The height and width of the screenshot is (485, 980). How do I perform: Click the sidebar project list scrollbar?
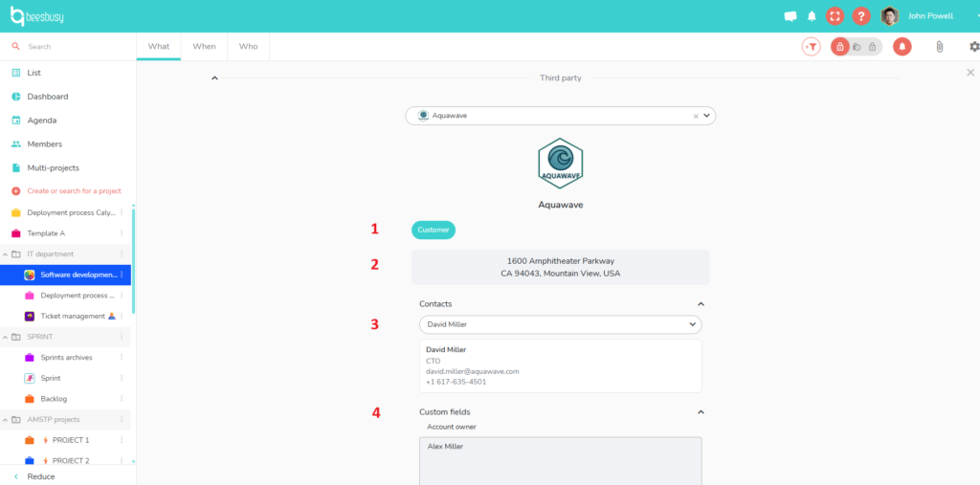(133, 261)
